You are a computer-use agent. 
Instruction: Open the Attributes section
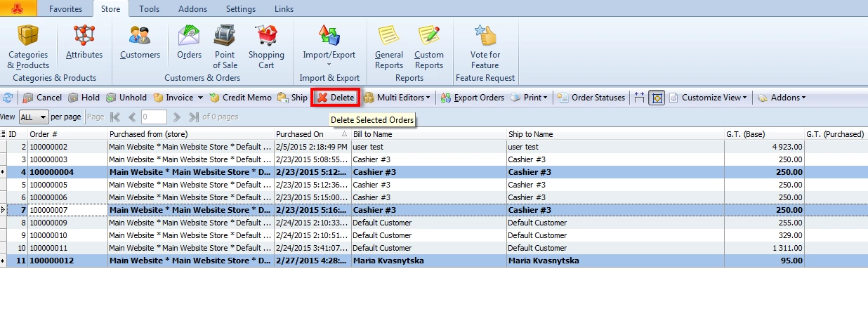tap(84, 43)
